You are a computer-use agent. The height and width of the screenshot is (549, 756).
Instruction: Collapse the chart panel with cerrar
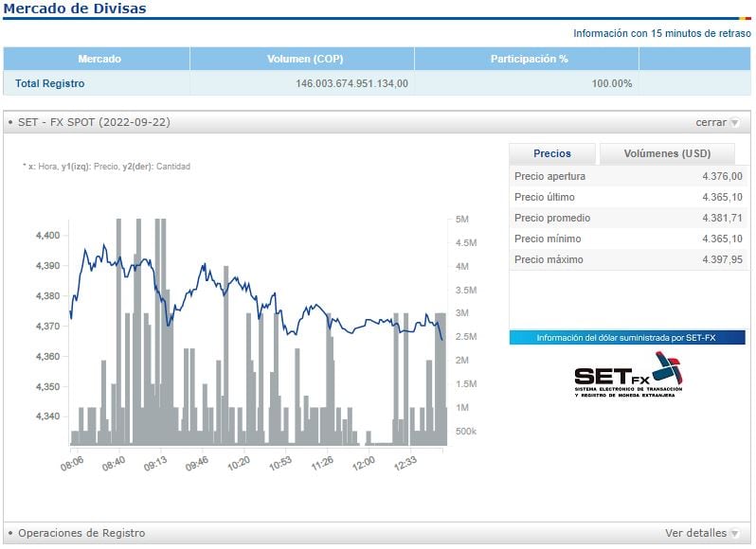711,122
